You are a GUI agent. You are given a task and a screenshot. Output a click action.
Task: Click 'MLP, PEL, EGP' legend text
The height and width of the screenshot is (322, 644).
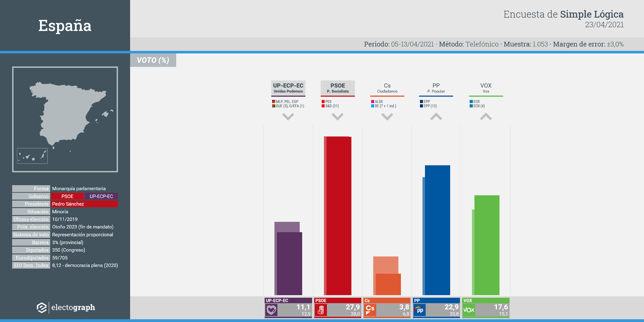tap(287, 102)
